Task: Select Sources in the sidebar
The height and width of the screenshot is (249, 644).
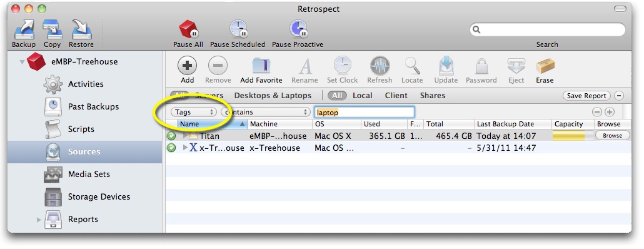Action: [x=84, y=152]
